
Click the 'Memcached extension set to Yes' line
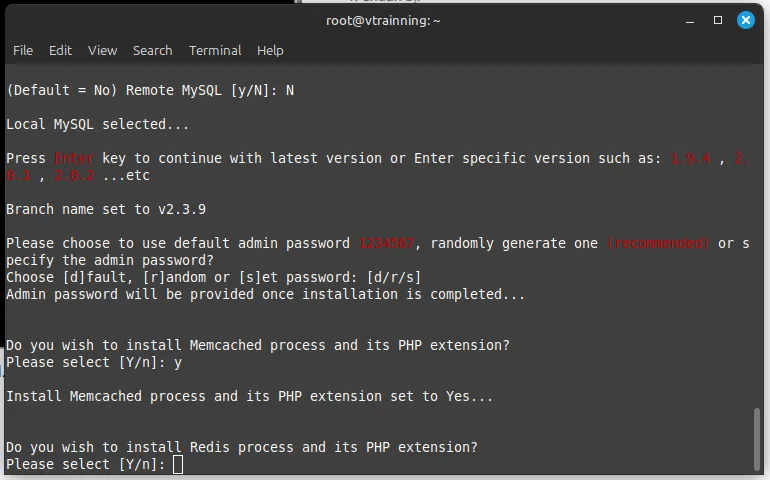[x=250, y=396]
